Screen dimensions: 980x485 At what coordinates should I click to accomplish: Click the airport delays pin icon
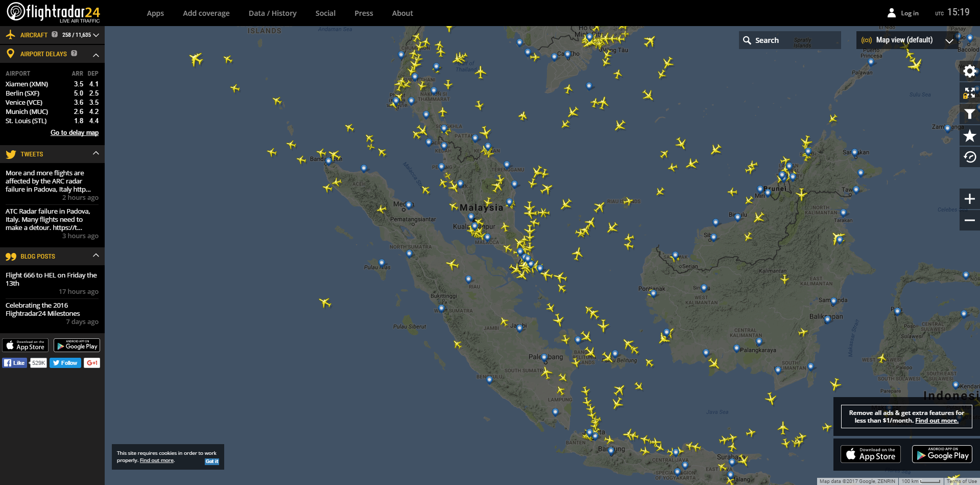(x=10, y=54)
